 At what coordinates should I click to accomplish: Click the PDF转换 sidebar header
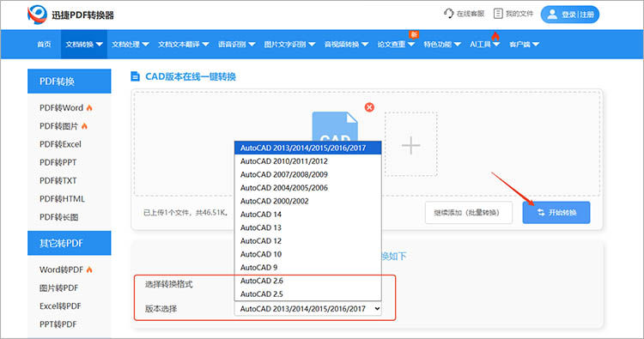click(x=69, y=82)
